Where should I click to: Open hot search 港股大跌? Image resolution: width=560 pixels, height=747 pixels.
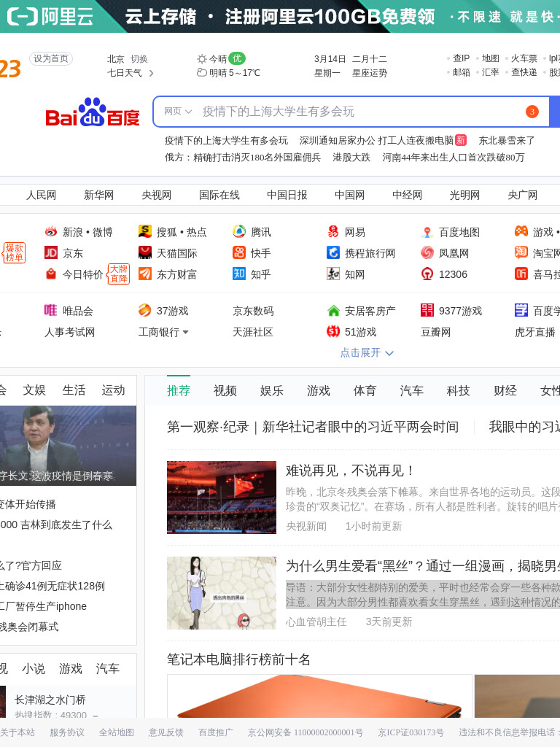[x=351, y=158]
